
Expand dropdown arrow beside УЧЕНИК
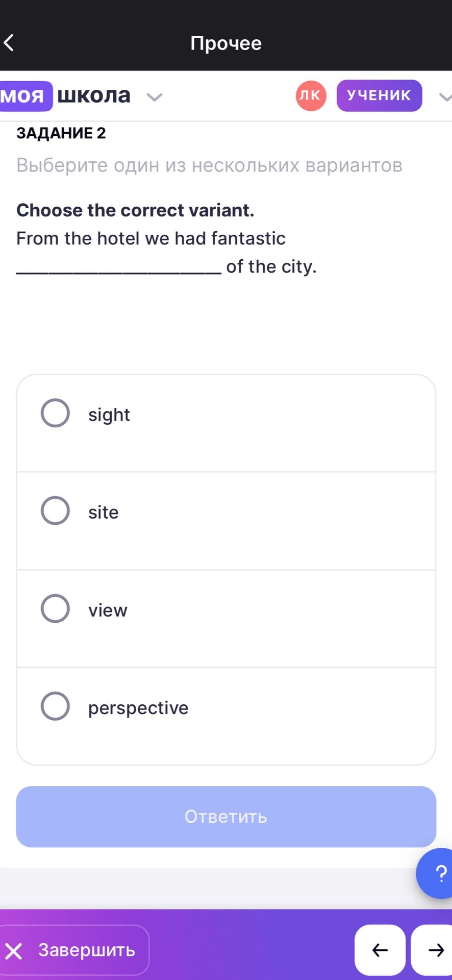pos(445,96)
